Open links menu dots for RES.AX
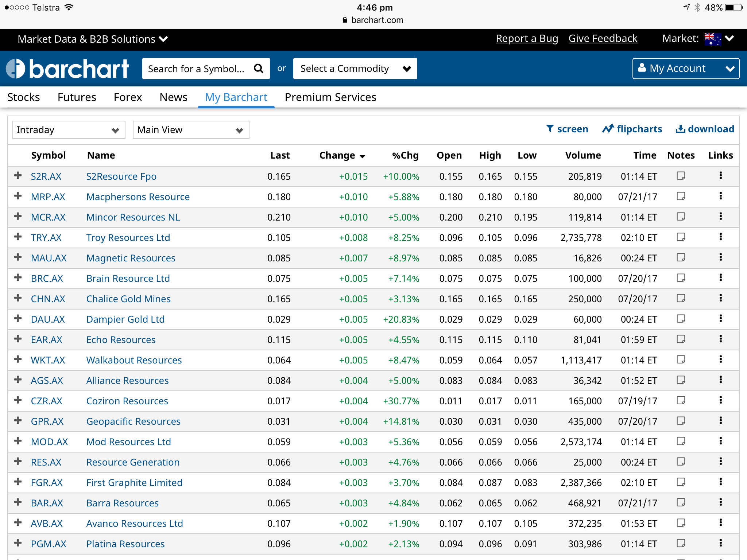Viewport: 747px width, 560px height. pos(720,462)
